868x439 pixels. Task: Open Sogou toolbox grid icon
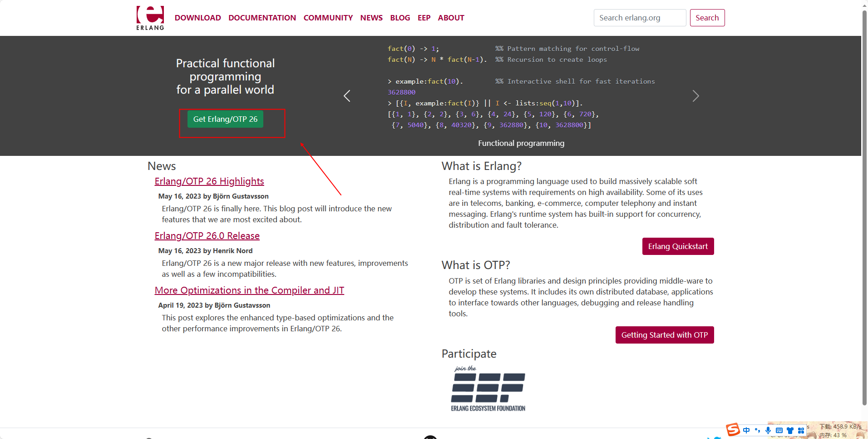(x=801, y=430)
